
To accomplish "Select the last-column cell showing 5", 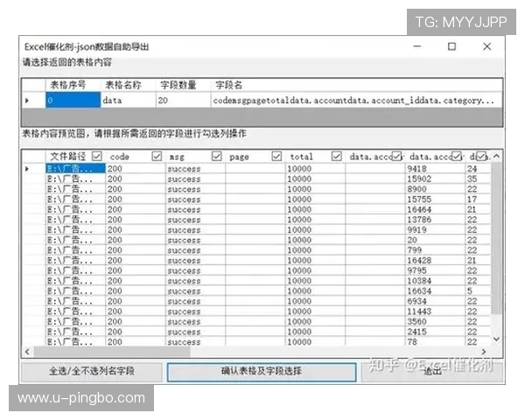I will pyautogui.click(x=478, y=291).
